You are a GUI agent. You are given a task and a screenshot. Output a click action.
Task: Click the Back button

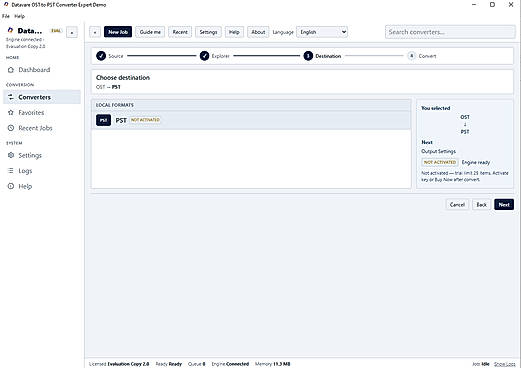coord(481,205)
